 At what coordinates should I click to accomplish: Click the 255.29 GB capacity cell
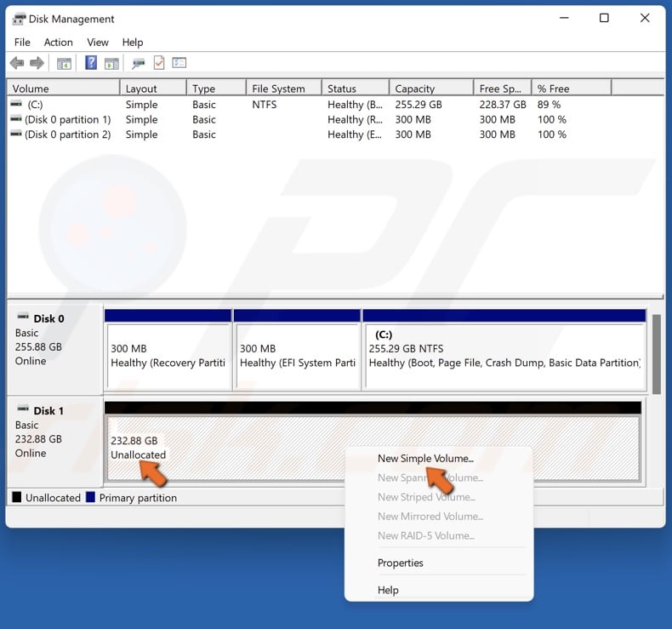pos(419,104)
